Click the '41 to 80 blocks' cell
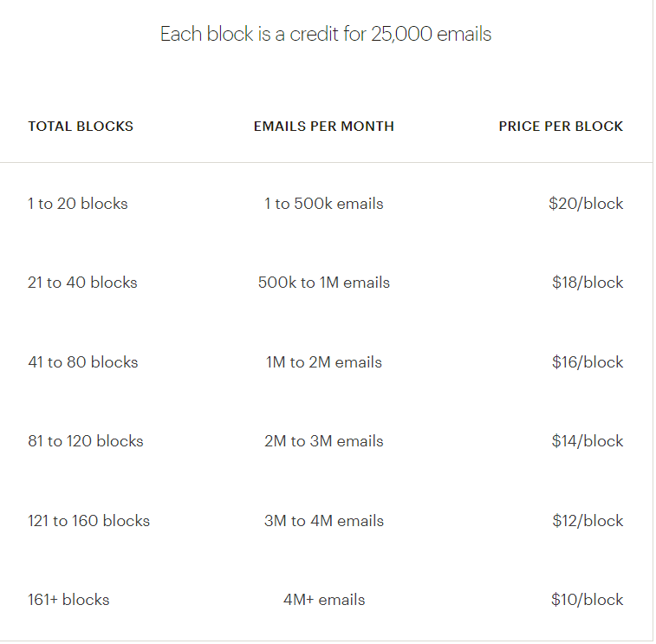The height and width of the screenshot is (644, 656). (x=83, y=362)
